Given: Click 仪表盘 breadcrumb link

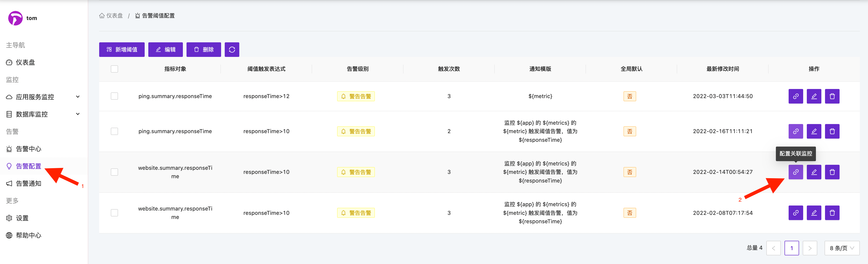Looking at the screenshot, I should pos(114,15).
